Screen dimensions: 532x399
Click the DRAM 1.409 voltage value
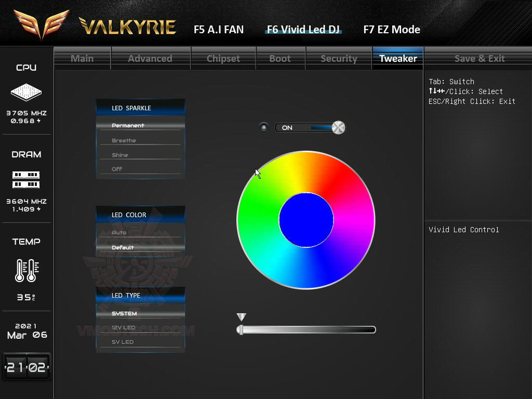point(26,209)
